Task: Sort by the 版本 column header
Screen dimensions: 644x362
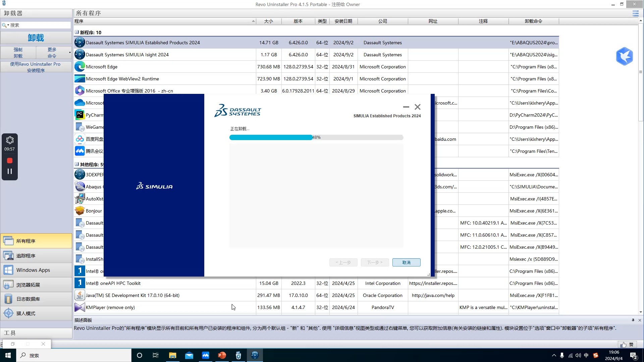Action: pyautogui.click(x=298, y=21)
